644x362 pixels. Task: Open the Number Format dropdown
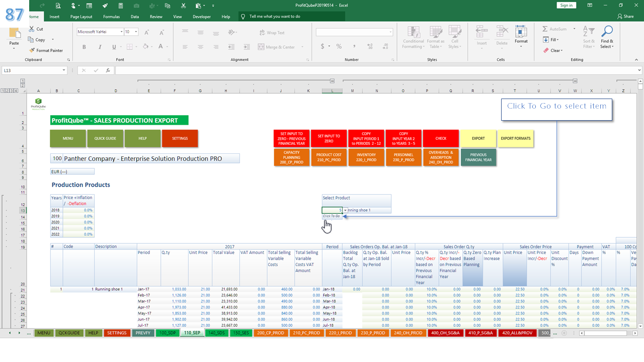(x=390, y=32)
